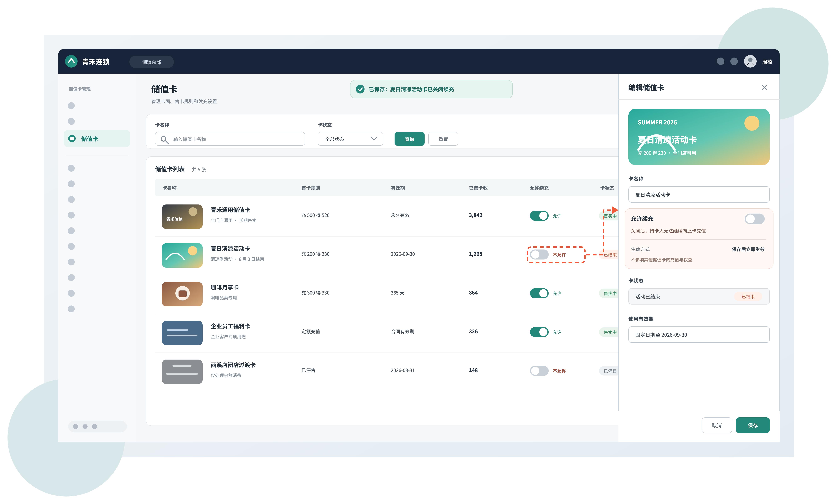Click 保存 to save the card

tap(753, 425)
